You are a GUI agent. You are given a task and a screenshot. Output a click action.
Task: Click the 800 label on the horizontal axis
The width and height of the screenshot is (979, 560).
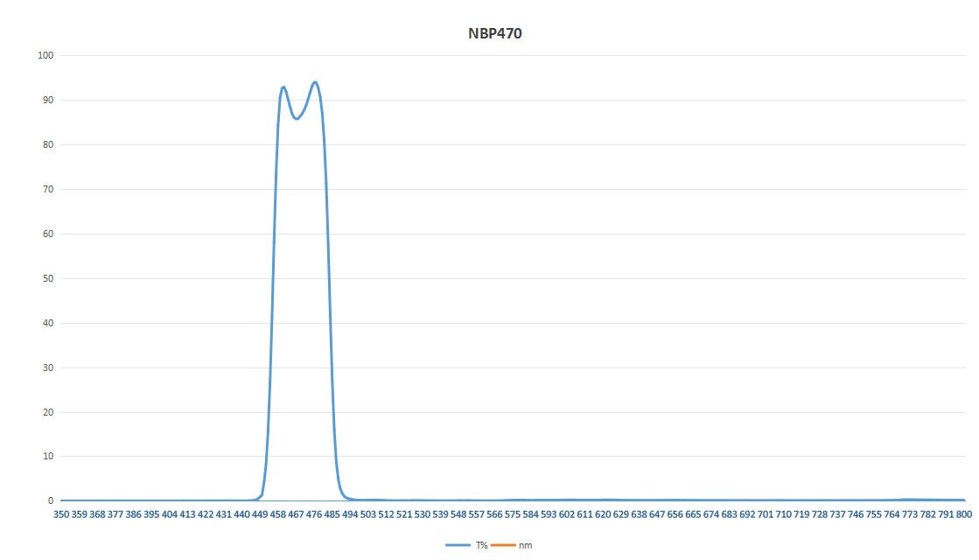click(963, 515)
